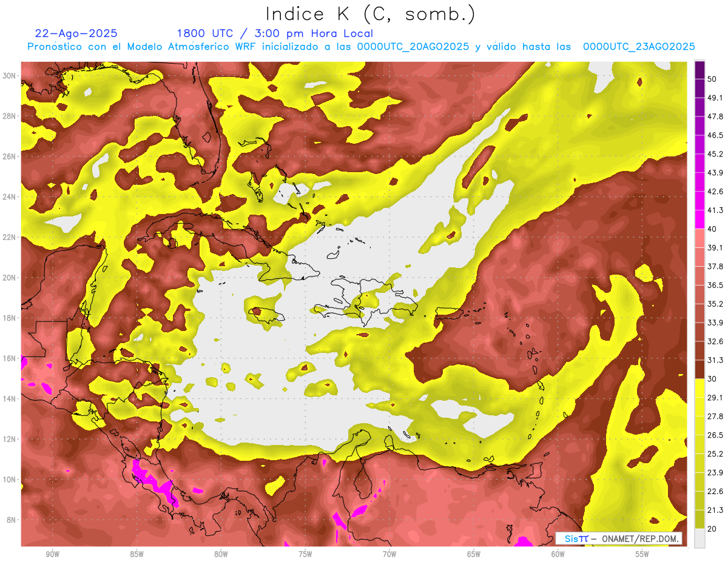Click the 75W longitude label
728x562 pixels.
pyautogui.click(x=305, y=554)
